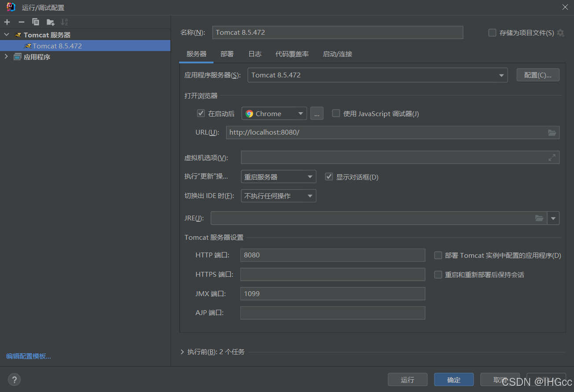
Task: Open the 应用程序服务器 Tomcat 8.5.472 dropdown
Action: (x=378, y=75)
